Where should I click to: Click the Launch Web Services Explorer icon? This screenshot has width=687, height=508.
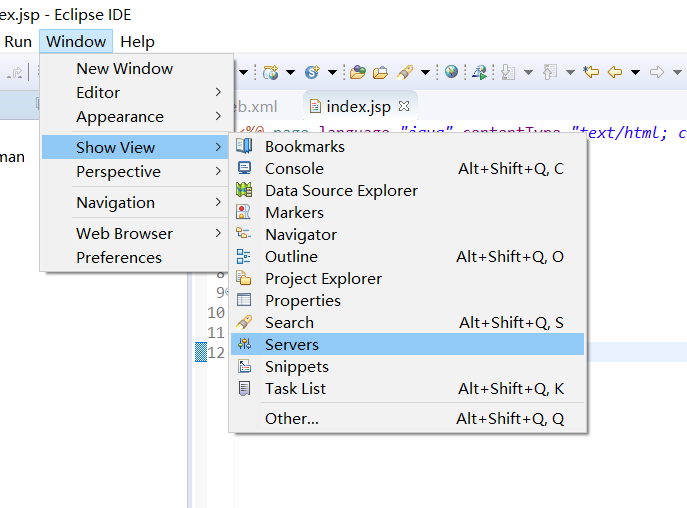click(479, 72)
